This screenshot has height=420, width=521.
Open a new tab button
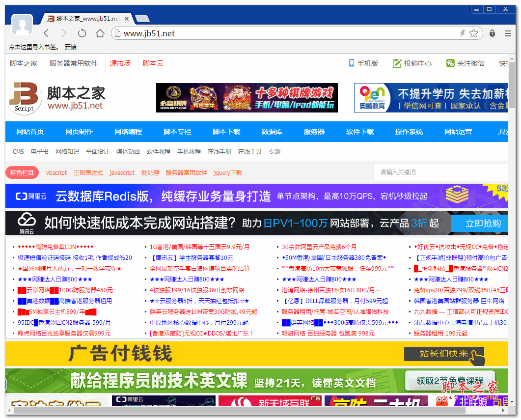(142, 19)
